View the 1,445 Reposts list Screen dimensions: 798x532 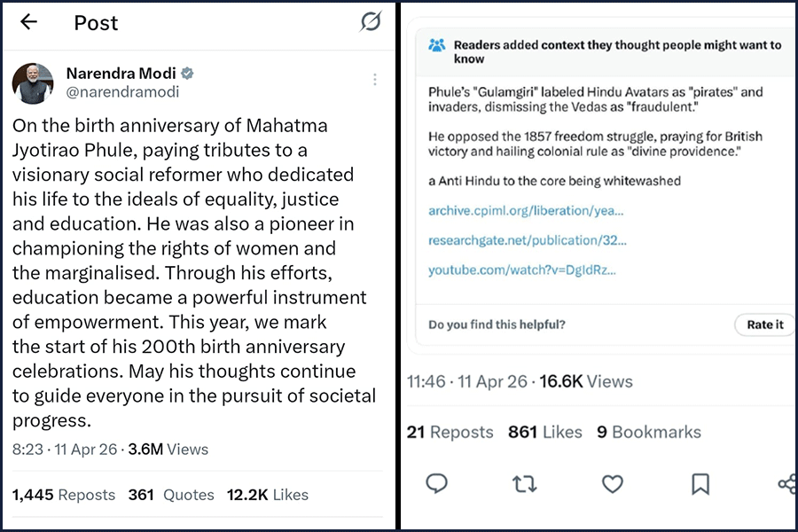click(x=64, y=495)
